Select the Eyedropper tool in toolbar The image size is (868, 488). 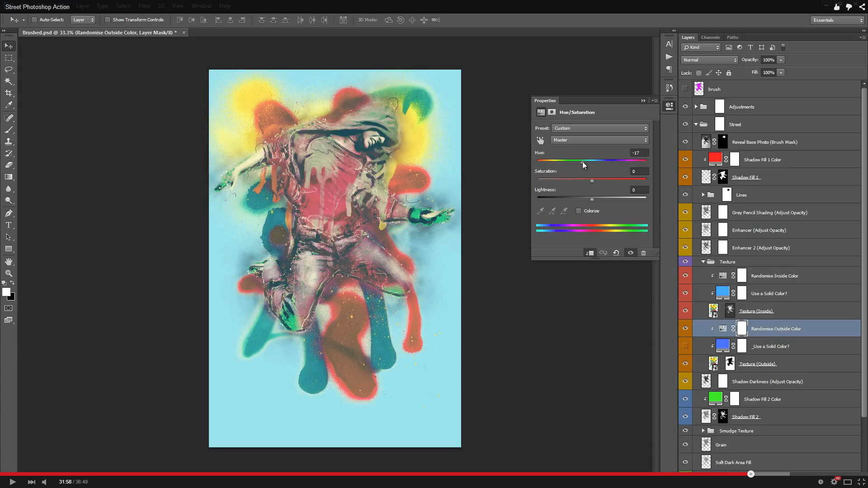[9, 105]
